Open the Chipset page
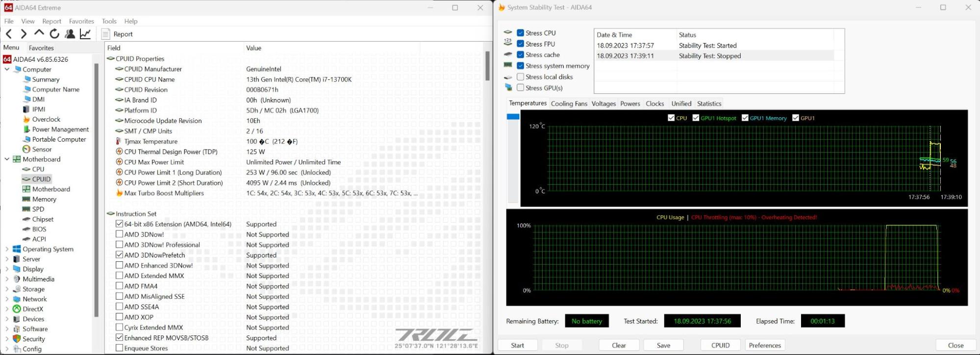The height and width of the screenshot is (355, 980). tap(43, 219)
